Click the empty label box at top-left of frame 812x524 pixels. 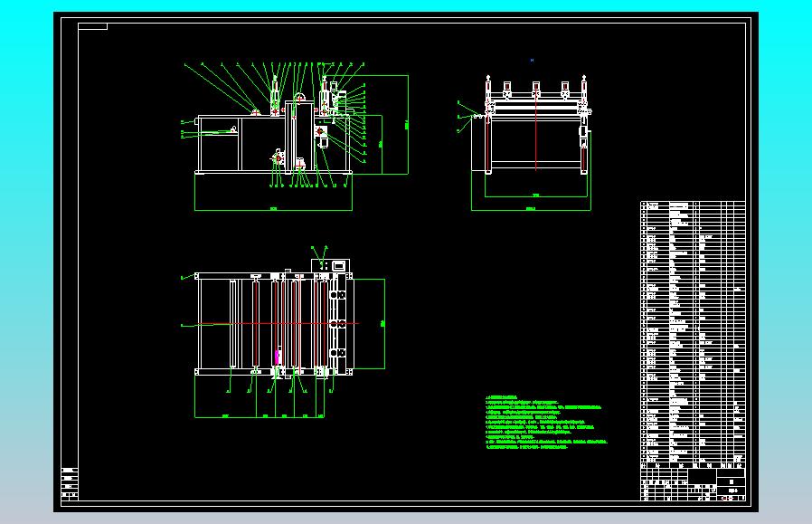pyautogui.click(x=93, y=26)
